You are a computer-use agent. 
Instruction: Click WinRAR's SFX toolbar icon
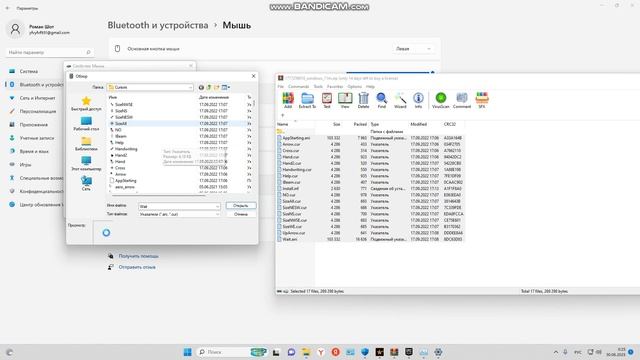pyautogui.click(x=482, y=100)
